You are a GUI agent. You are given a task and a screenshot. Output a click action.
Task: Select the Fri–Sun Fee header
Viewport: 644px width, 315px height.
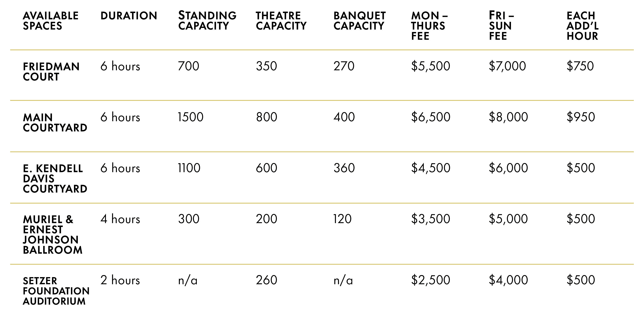(x=501, y=26)
